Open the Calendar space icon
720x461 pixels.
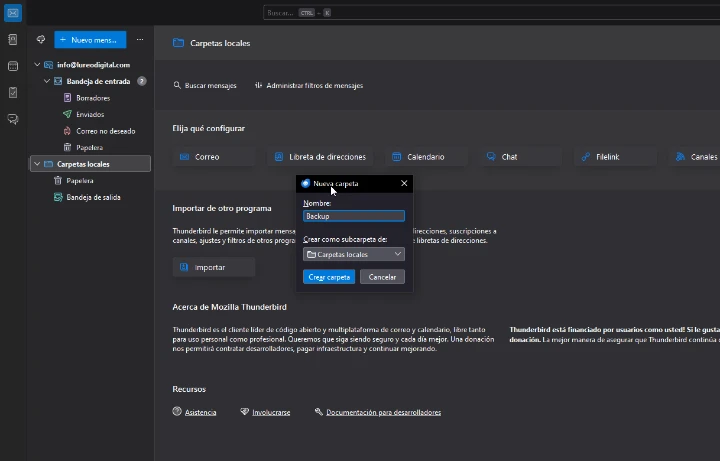click(13, 66)
